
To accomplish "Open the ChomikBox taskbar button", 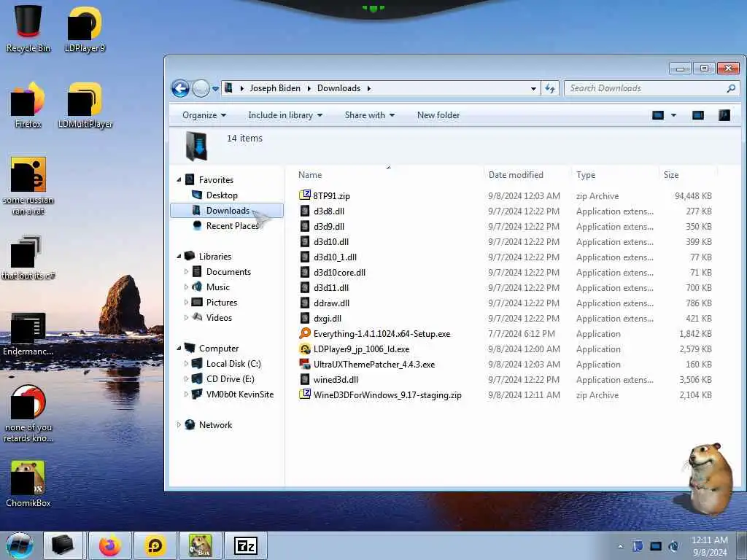I will (x=200, y=545).
